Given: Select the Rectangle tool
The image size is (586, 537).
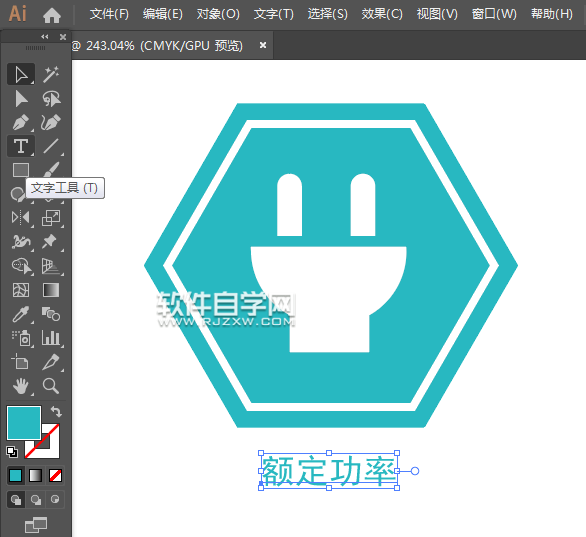Looking at the screenshot, I should click(x=21, y=170).
